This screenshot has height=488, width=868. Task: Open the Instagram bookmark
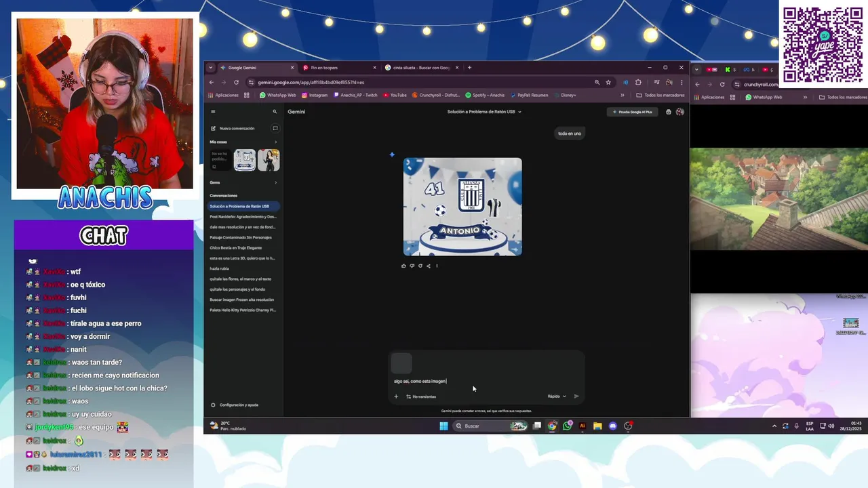coord(315,95)
